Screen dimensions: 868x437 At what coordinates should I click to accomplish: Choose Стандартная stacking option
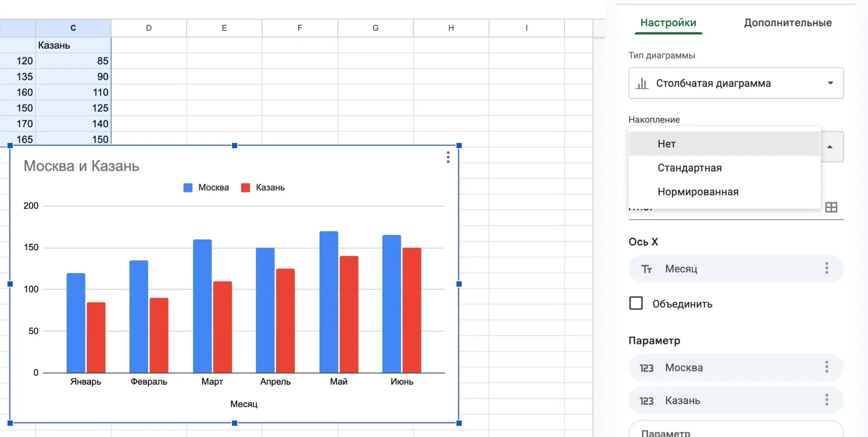[x=724, y=168]
